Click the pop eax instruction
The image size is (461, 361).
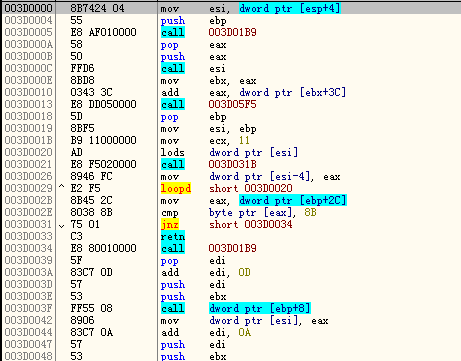tap(194, 45)
